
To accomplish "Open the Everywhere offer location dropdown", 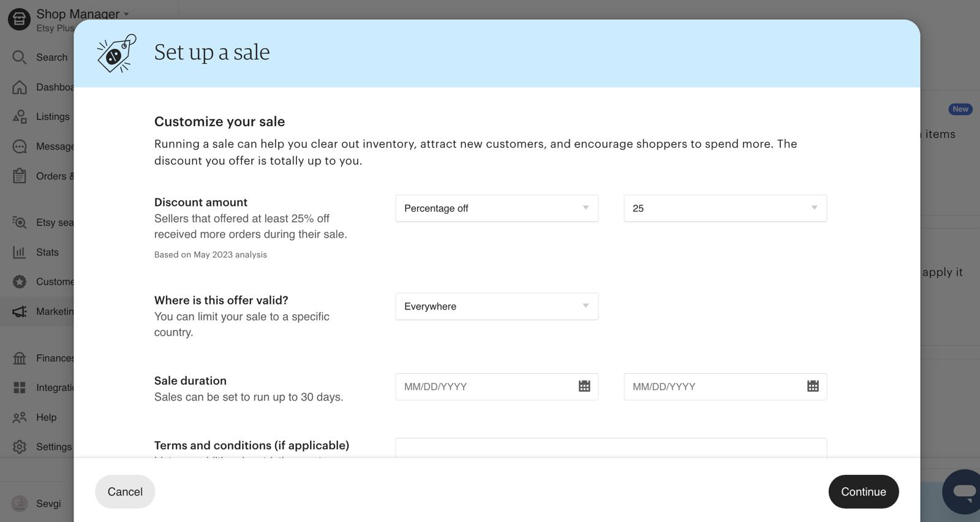I will (x=497, y=306).
